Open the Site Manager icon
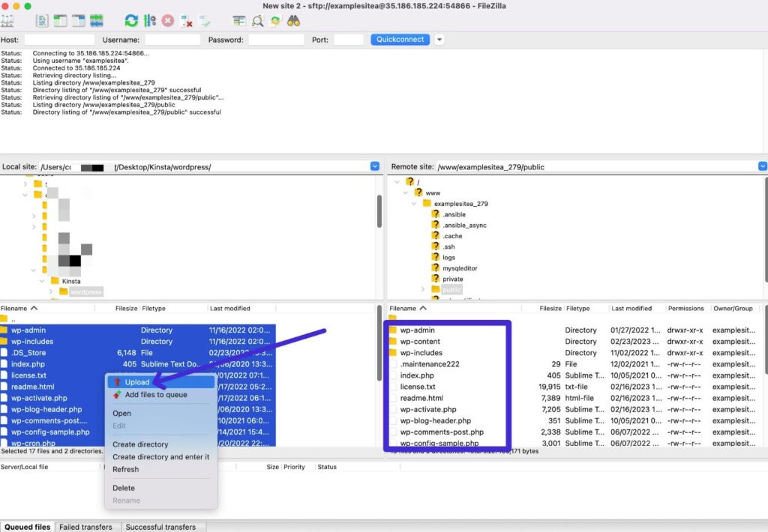The image size is (768, 532). tap(7, 21)
